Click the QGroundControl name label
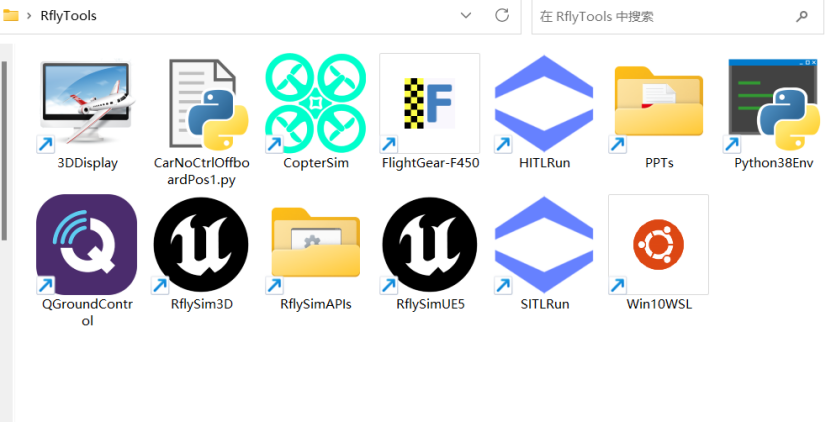Screen dimensions: 831x422 point(87,312)
